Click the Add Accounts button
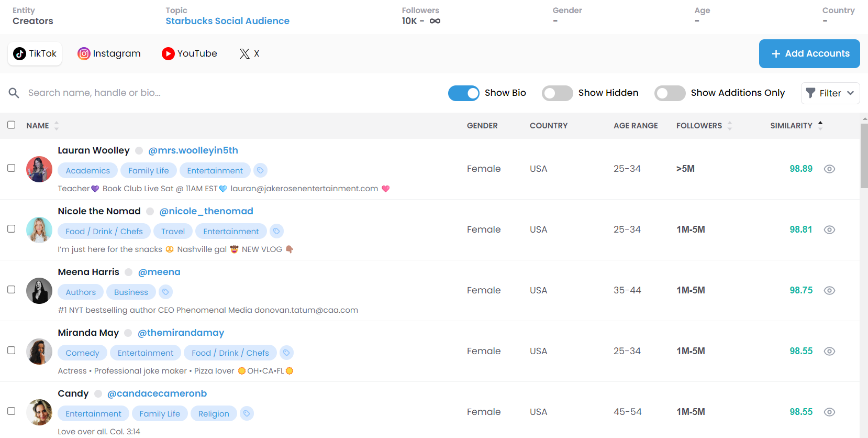Image resolution: width=868 pixels, height=438 pixels. tap(809, 53)
